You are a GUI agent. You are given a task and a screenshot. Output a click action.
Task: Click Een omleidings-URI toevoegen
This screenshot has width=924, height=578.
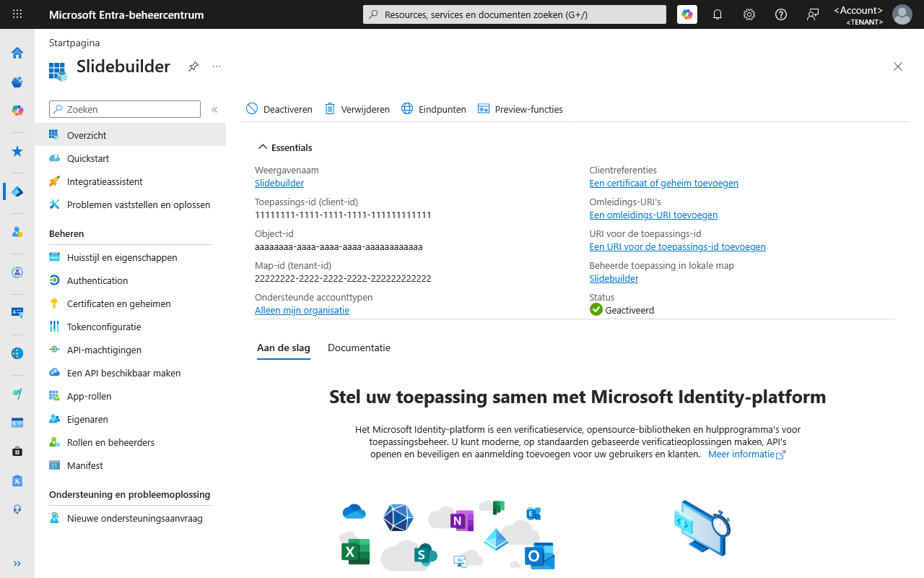pos(653,215)
